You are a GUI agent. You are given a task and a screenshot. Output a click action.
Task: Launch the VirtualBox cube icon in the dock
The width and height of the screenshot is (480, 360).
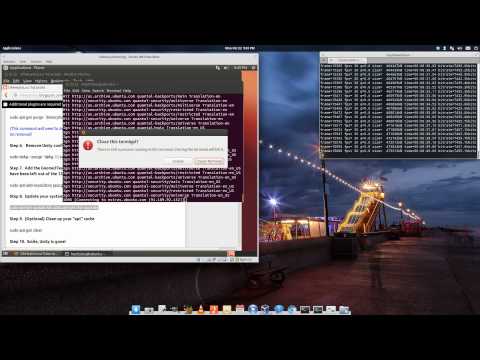266,309
